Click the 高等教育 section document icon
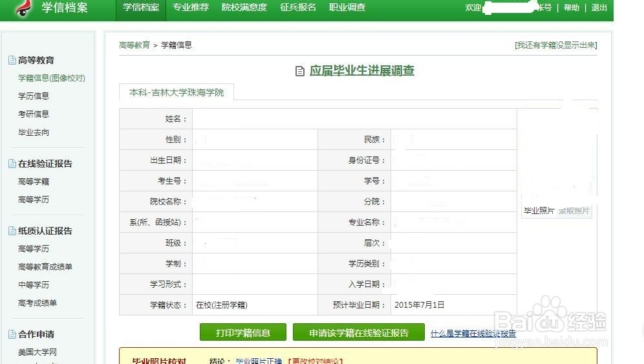Screen dimensions: 644x364 point(12,60)
